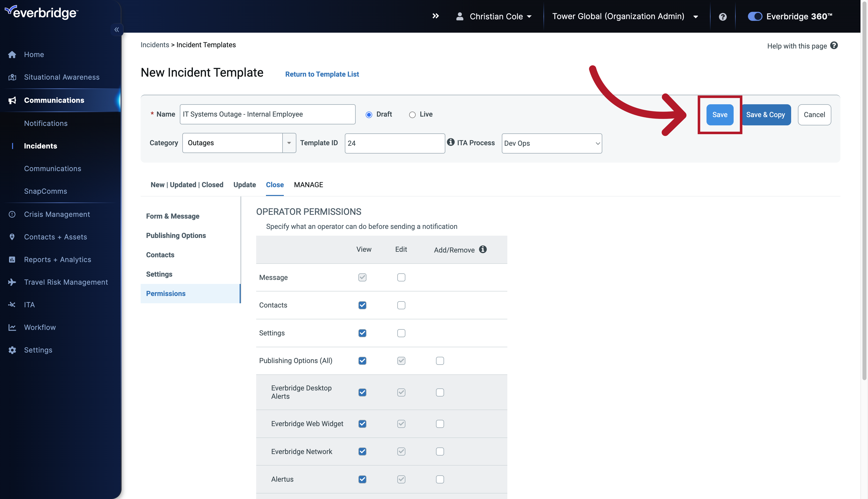The image size is (868, 499).
Task: Collapse the sidebar with the double-chevron
Action: click(x=117, y=29)
